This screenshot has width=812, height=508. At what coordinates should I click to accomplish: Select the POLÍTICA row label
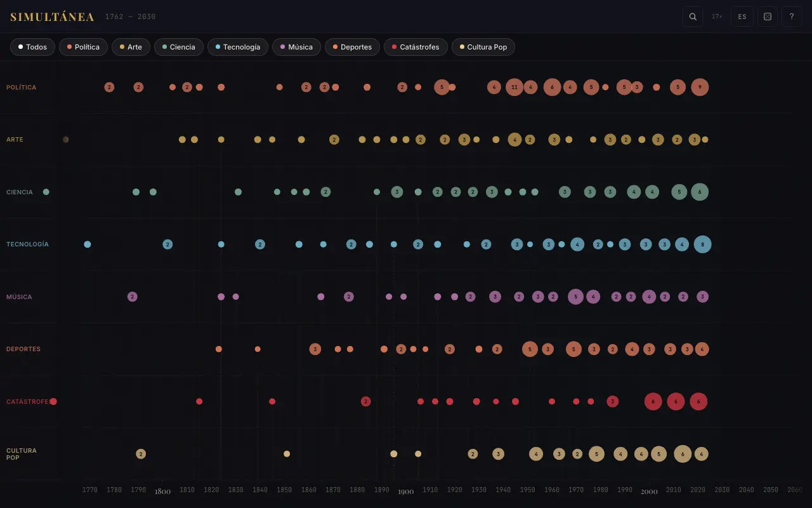point(21,87)
